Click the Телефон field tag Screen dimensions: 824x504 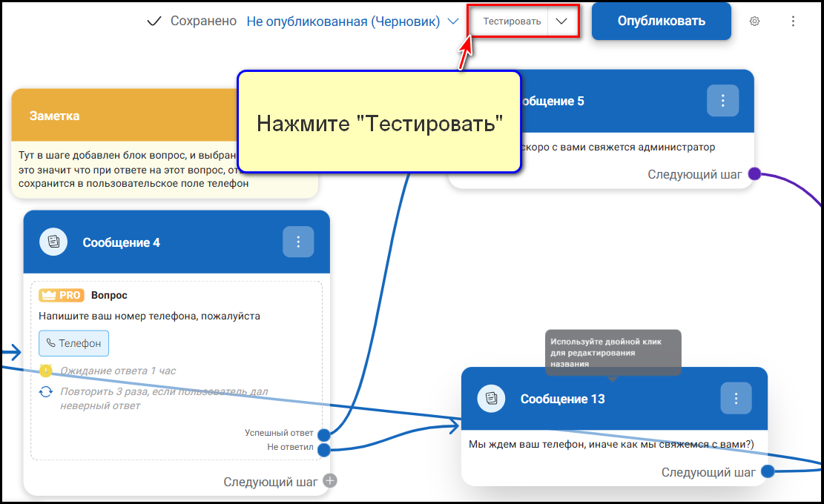[74, 343]
